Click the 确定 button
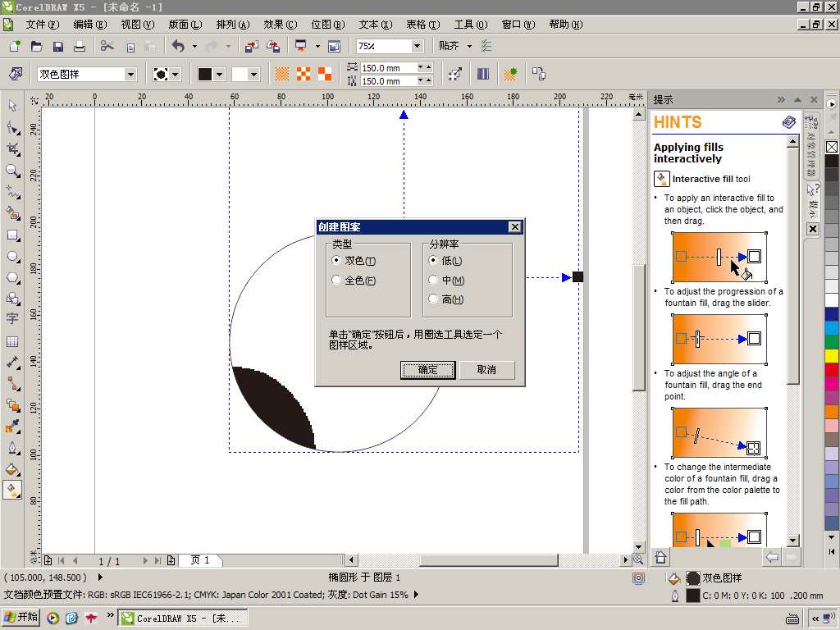The width and height of the screenshot is (840, 630). (x=427, y=370)
